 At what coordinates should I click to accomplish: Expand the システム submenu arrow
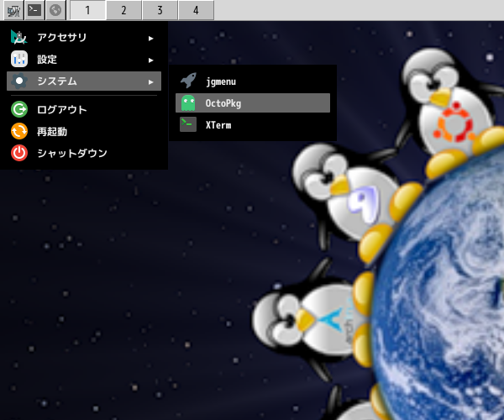[150, 82]
